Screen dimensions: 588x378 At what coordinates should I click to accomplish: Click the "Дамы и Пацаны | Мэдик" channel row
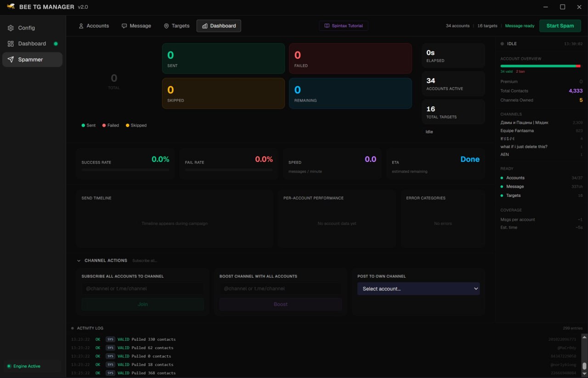pos(542,123)
